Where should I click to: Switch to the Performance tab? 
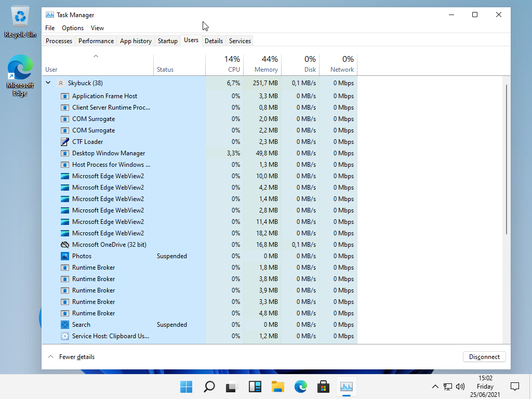[x=96, y=41]
